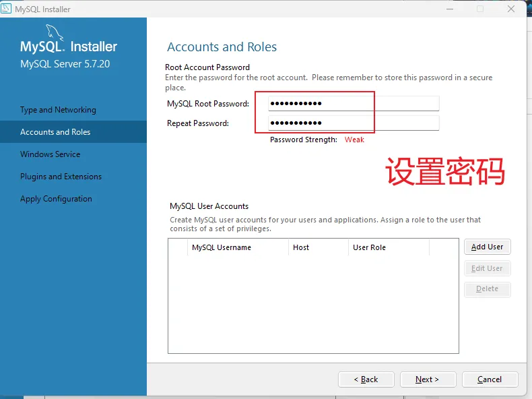Cancel the installer setup
The height and width of the screenshot is (399, 532).
coord(490,379)
